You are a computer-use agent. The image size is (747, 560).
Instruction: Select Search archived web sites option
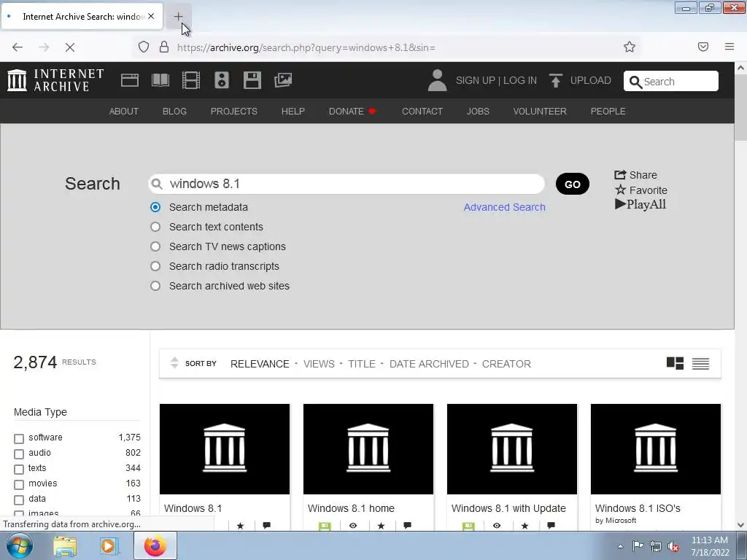(x=155, y=286)
